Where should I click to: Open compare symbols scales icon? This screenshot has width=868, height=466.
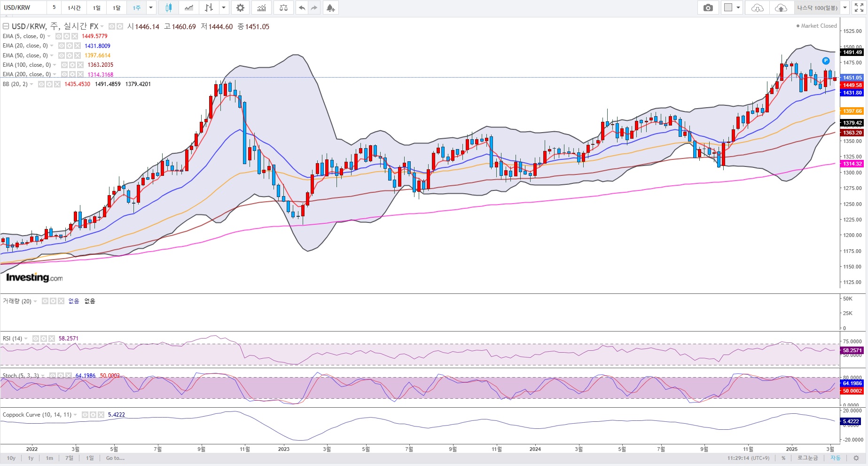click(x=283, y=8)
